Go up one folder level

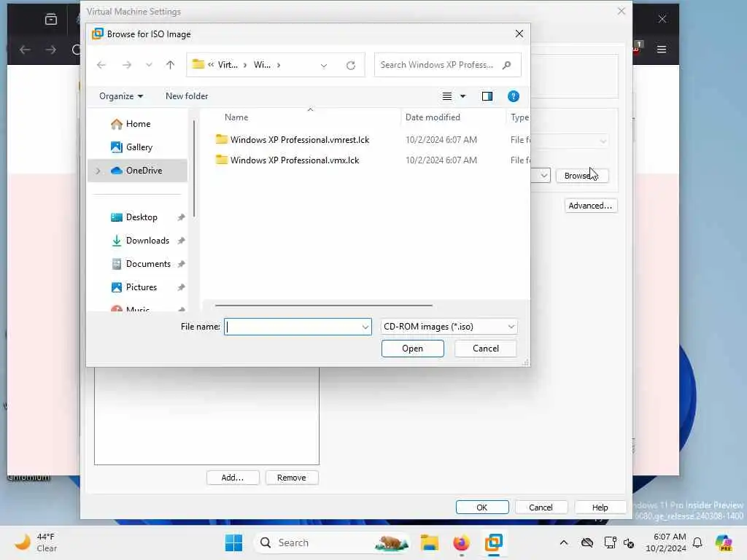pyautogui.click(x=170, y=65)
